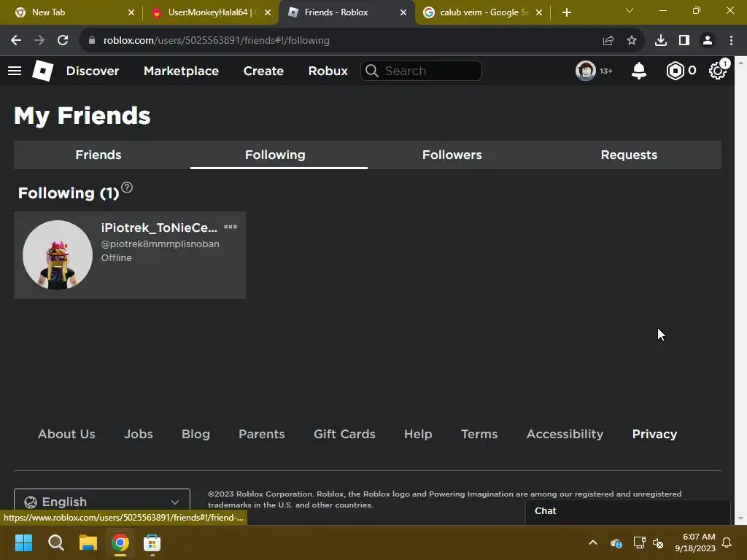Open Help footer link
747x560 pixels.
(x=418, y=434)
